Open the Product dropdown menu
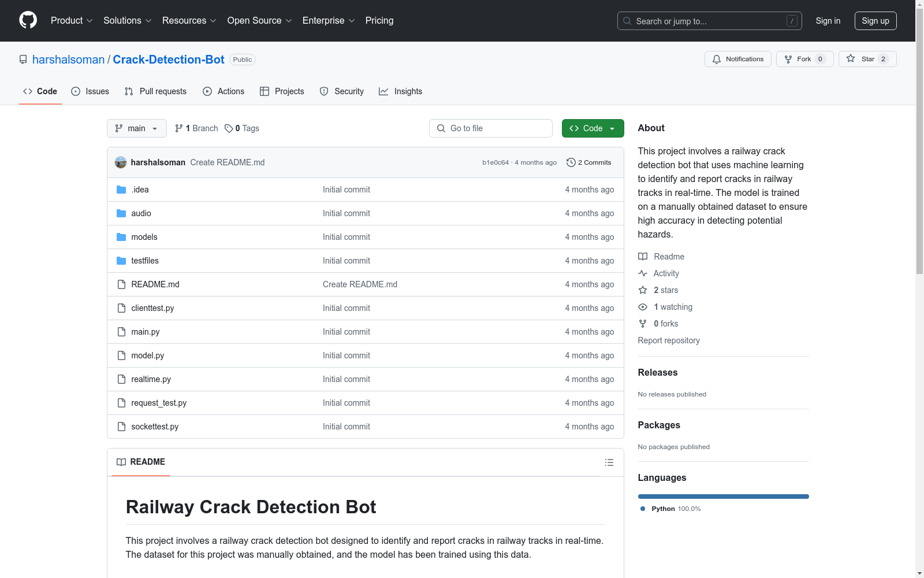 pyautogui.click(x=72, y=20)
